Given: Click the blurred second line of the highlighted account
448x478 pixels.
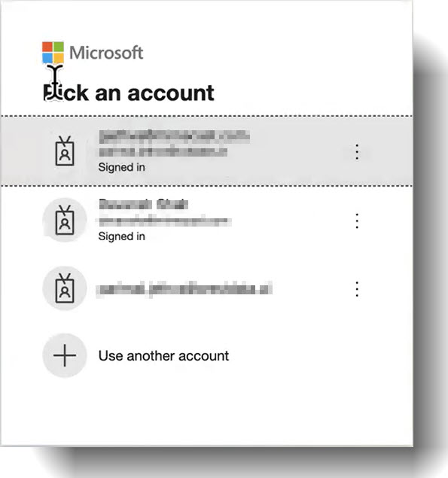Looking at the screenshot, I should click(163, 151).
